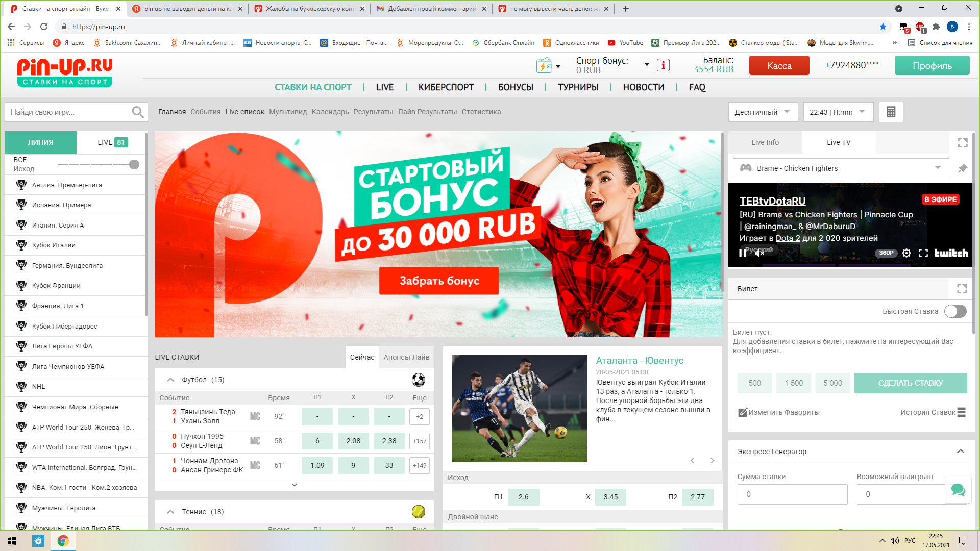This screenshot has width=980, height=551.
Task: Click the red Касса button
Action: (x=779, y=66)
